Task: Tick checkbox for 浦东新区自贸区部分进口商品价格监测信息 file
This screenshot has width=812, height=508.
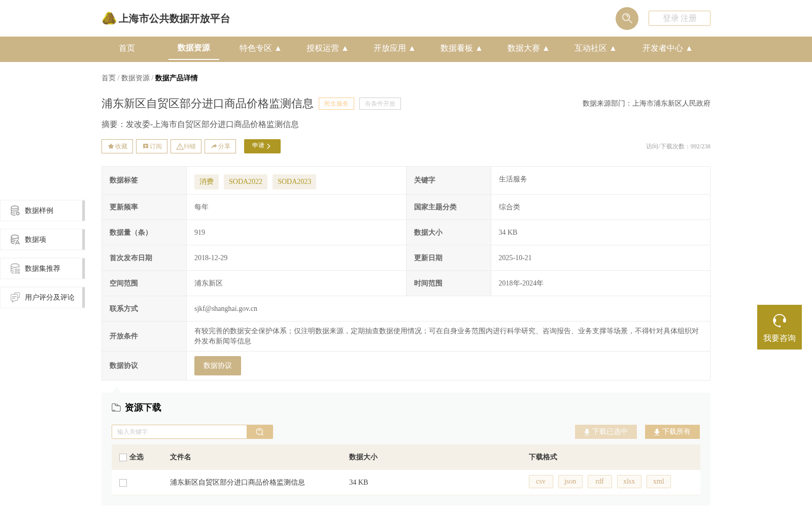Action: (x=123, y=483)
